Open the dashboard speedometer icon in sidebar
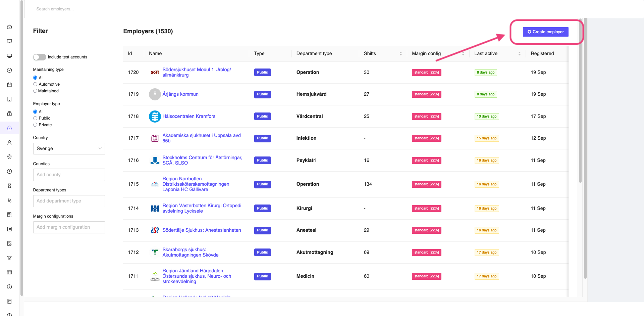 click(x=9, y=27)
